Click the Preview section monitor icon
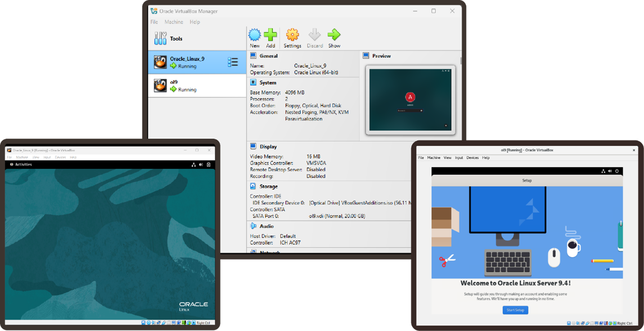The width and height of the screenshot is (644, 331). coord(366,56)
